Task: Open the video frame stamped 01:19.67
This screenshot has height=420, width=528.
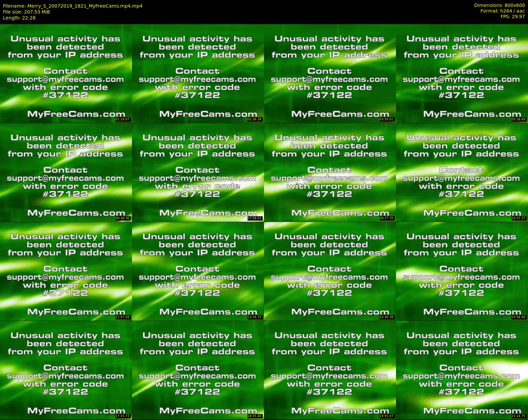Action: click(x=66, y=74)
